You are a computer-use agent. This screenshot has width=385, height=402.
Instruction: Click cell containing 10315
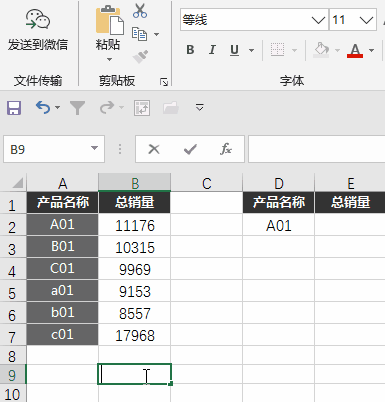tap(135, 247)
